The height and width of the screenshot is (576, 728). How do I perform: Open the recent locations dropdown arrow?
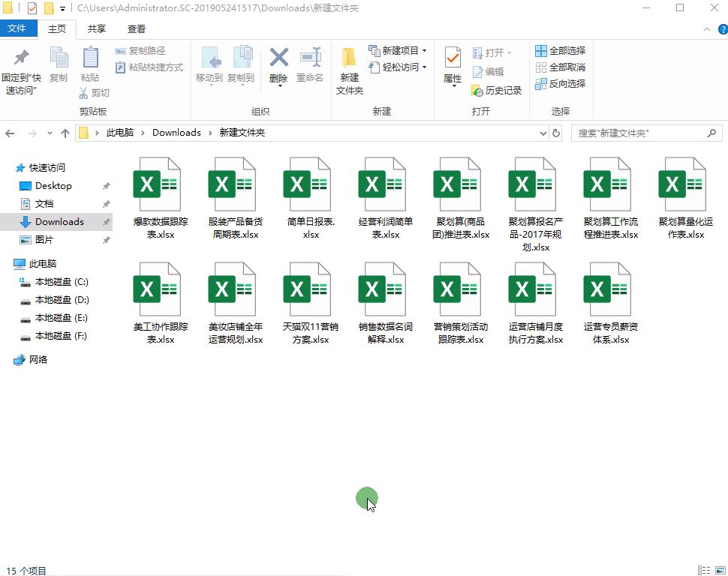[x=50, y=133]
